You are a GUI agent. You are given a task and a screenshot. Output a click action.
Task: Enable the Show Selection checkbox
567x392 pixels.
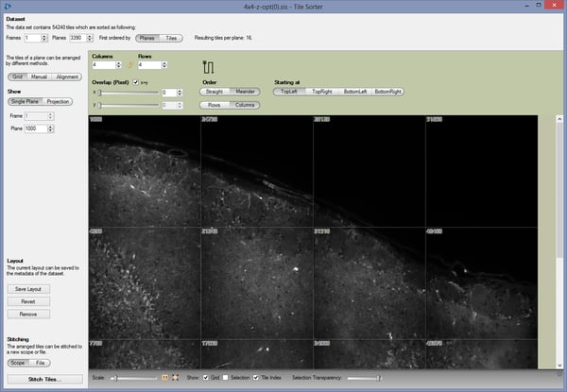coord(226,378)
